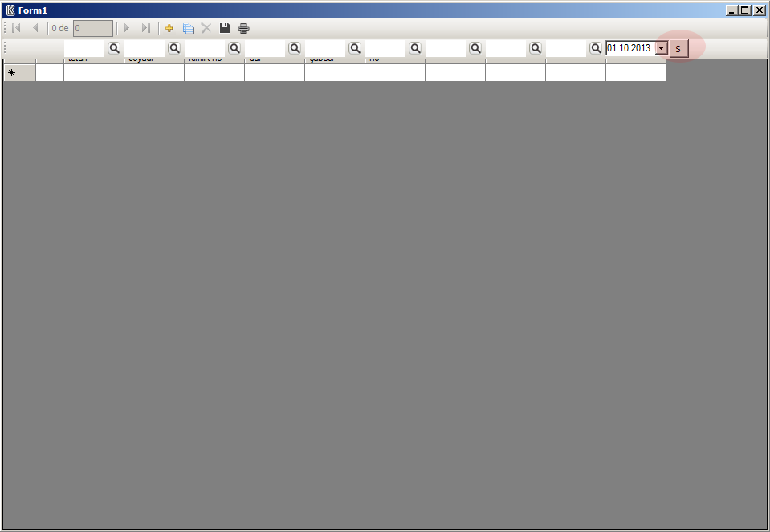Add a new record with plus icon
This screenshot has width=770, height=532.
pos(169,28)
